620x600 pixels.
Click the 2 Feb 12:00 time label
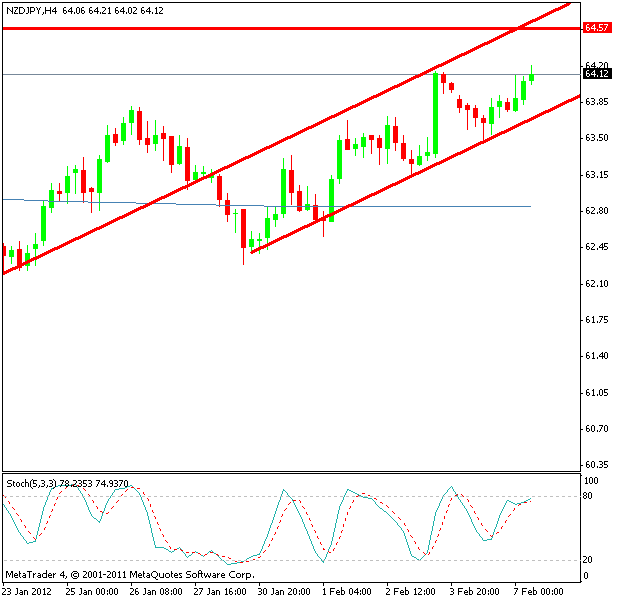[x=410, y=592]
